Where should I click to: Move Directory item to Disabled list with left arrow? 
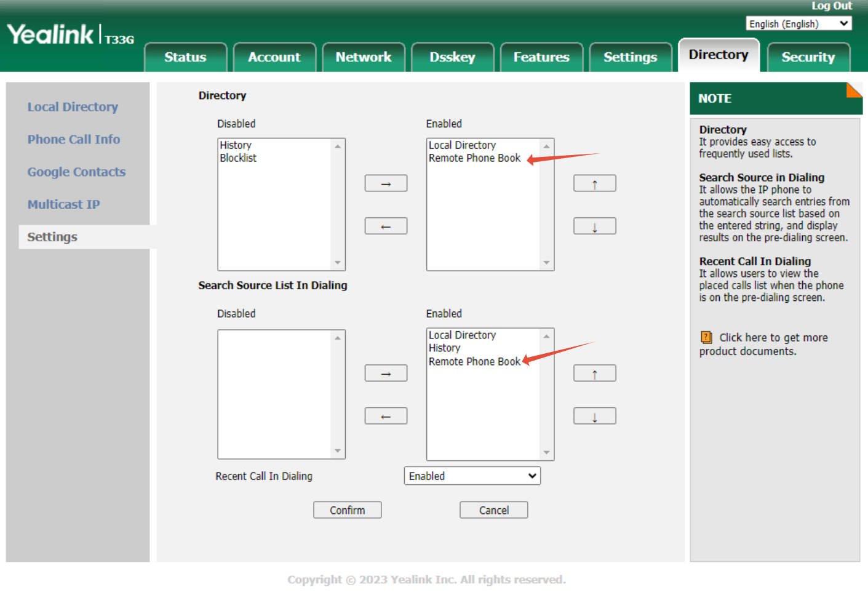tap(386, 226)
